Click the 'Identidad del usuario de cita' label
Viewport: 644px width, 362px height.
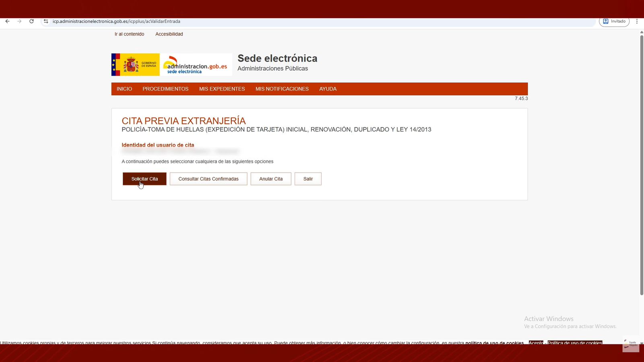click(x=158, y=145)
